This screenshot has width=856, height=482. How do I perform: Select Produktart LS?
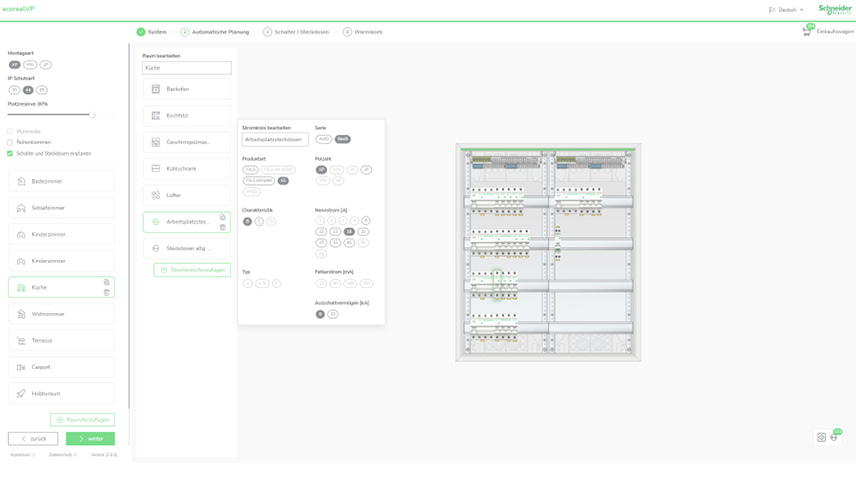[283, 181]
